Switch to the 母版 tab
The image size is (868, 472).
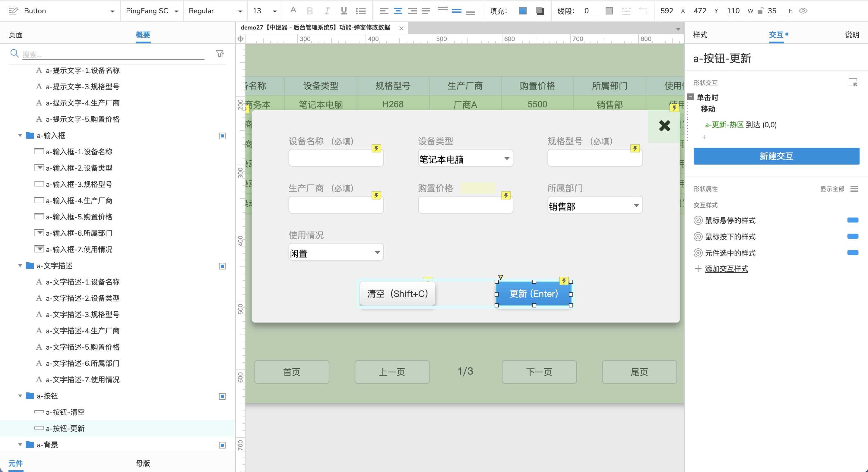click(x=143, y=463)
